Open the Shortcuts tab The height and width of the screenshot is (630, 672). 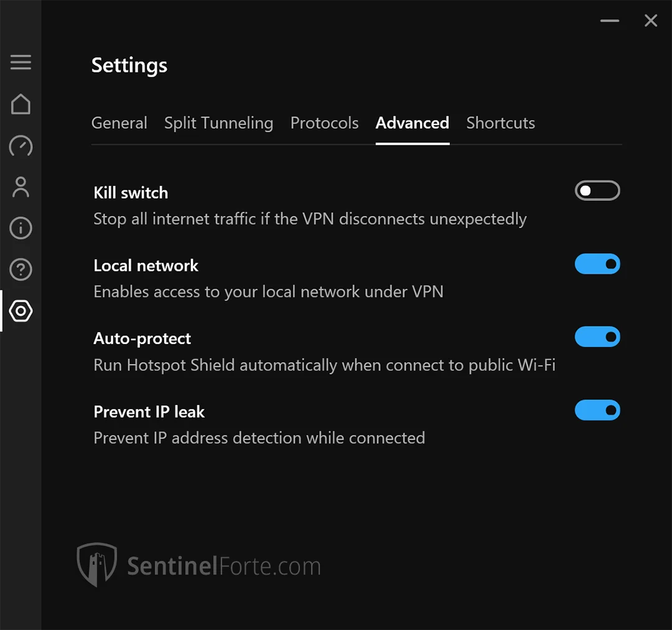click(500, 123)
